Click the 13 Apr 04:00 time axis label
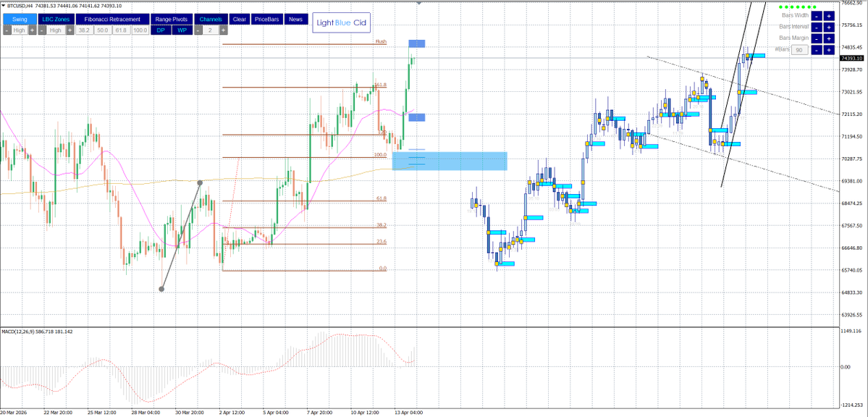The width and height of the screenshot is (868, 417). (408, 413)
